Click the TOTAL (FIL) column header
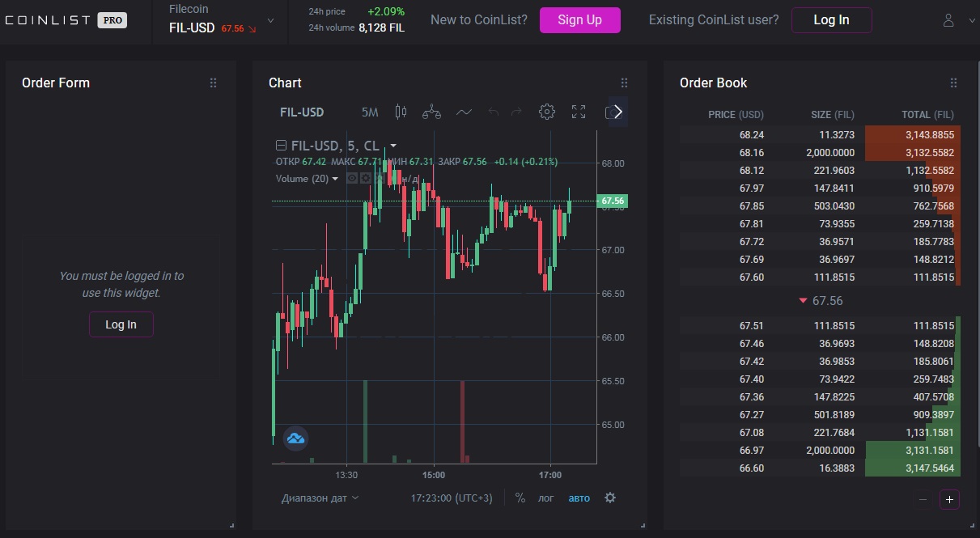The image size is (980, 538). point(928,115)
